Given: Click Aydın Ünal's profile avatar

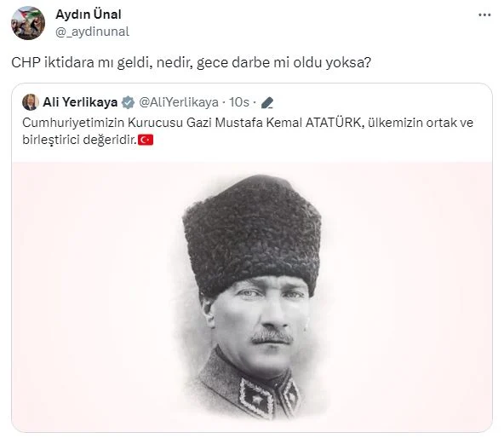Looking at the screenshot, I should pyautogui.click(x=28, y=23).
